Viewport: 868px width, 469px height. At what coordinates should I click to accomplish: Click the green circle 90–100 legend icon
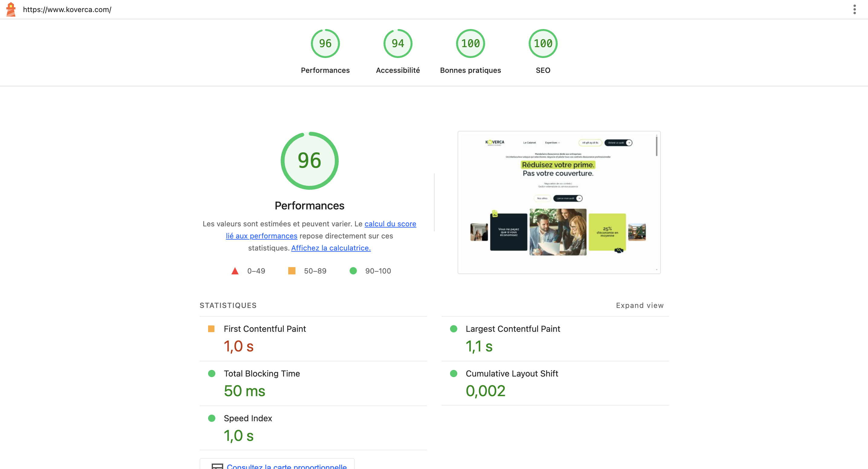(x=353, y=271)
